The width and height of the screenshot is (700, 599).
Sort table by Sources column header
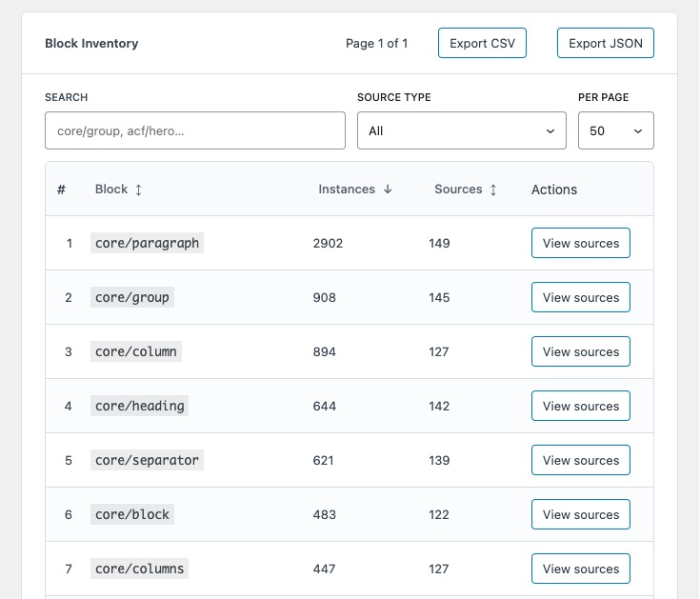pyautogui.click(x=458, y=190)
